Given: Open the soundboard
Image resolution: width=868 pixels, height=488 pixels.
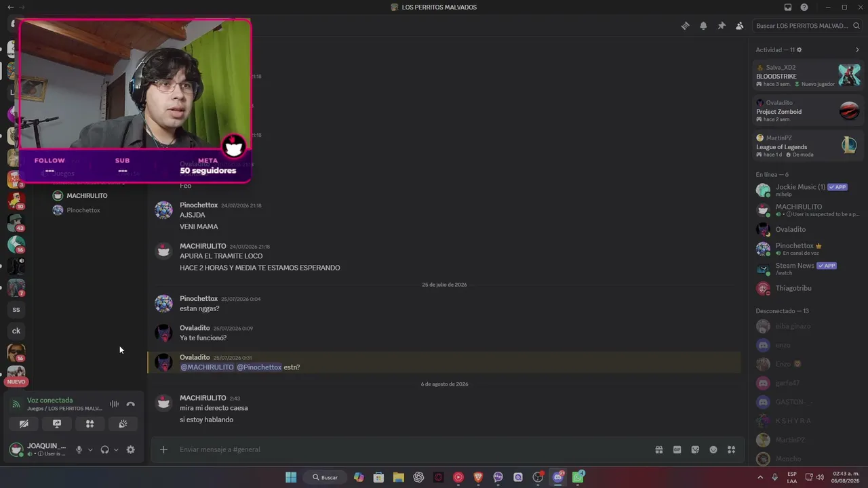Looking at the screenshot, I should (x=123, y=424).
